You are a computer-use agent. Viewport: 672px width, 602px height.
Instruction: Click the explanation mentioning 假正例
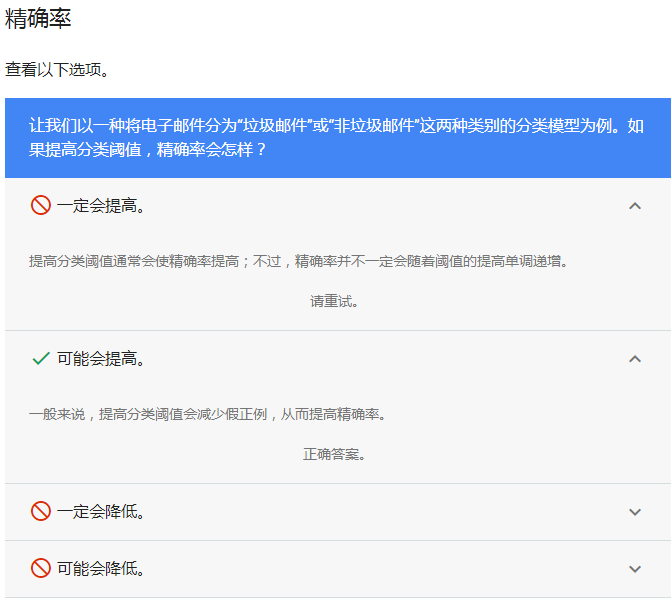[207, 414]
